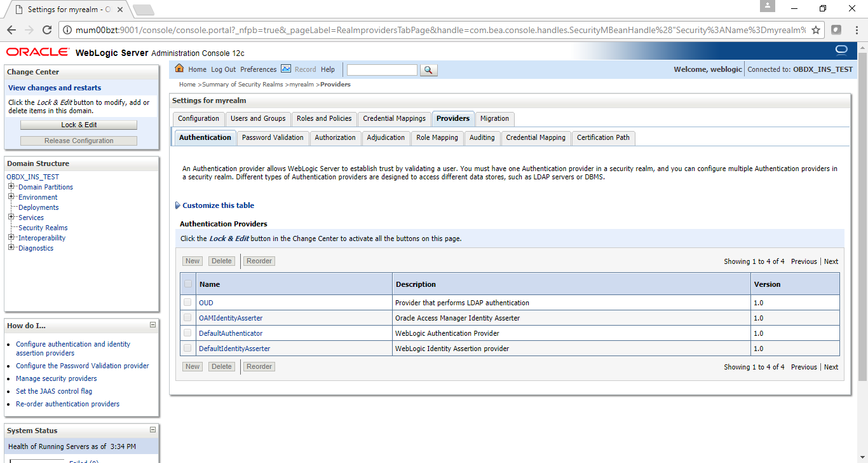Reload the page with refresh icon
This screenshot has height=463, width=868.
[x=46, y=30]
